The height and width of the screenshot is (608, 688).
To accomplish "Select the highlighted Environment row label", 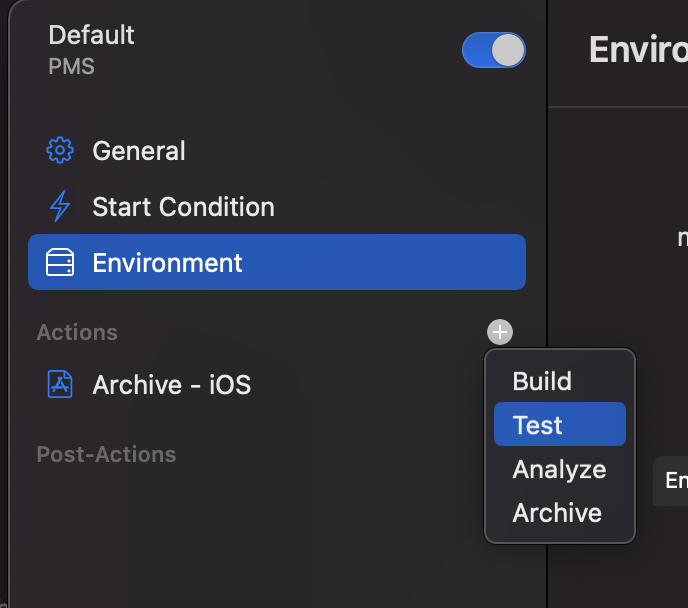I will (167, 262).
